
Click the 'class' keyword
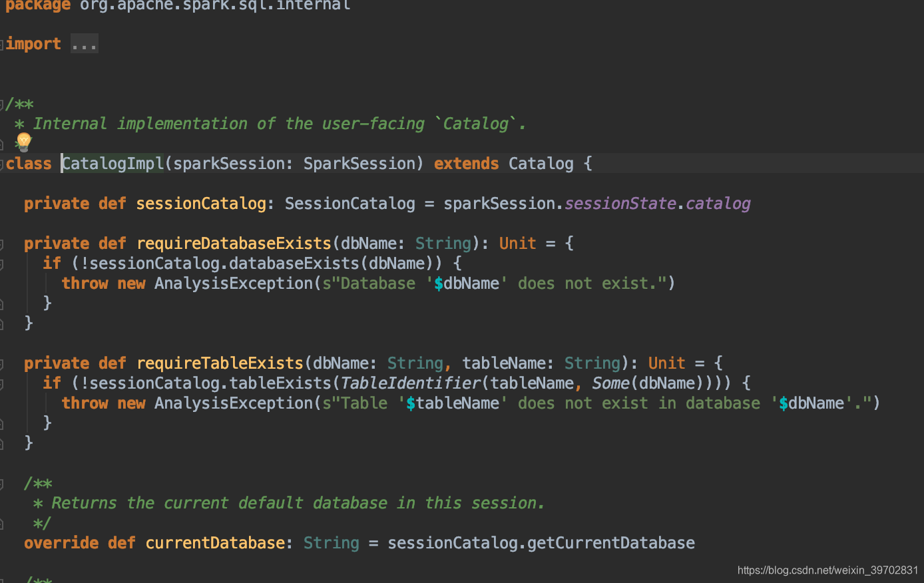(29, 164)
